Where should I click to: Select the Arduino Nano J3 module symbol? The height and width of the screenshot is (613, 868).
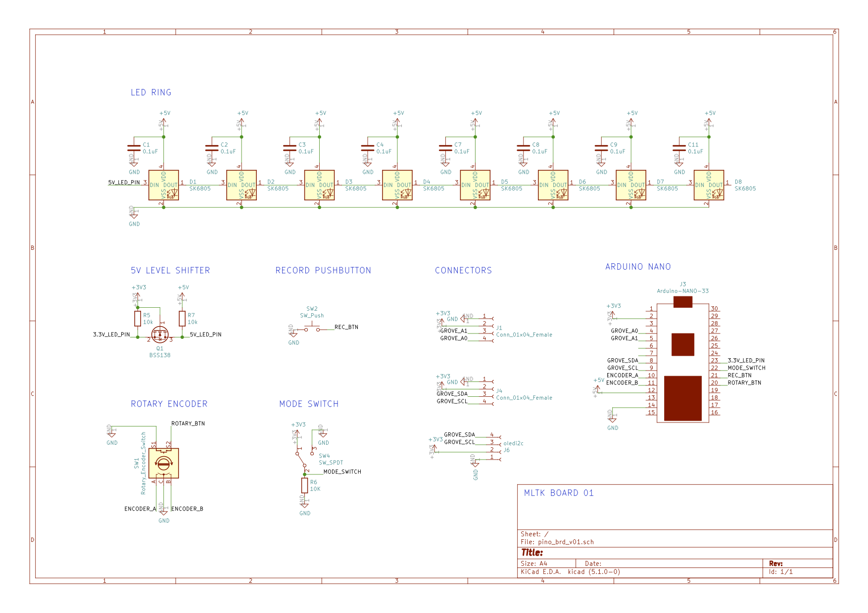click(x=683, y=360)
